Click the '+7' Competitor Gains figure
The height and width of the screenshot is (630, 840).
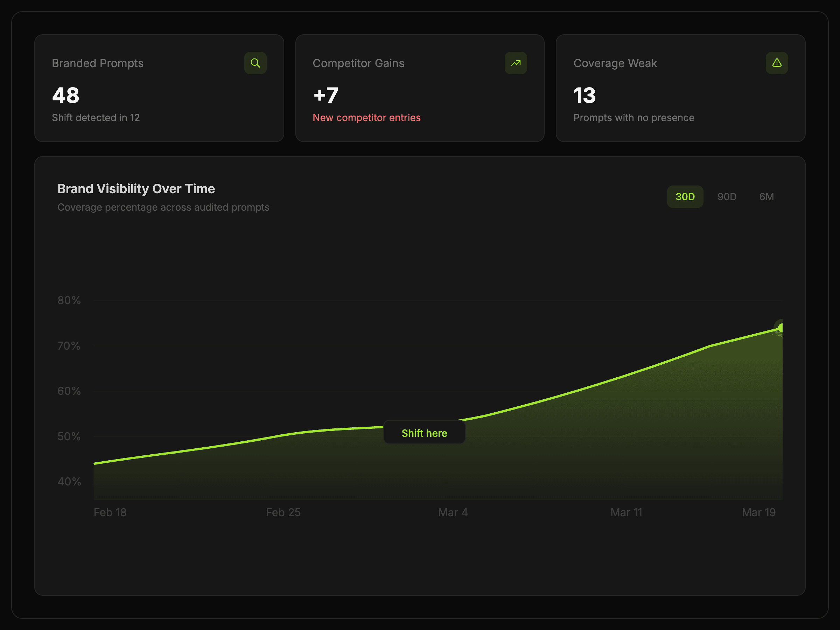(x=325, y=95)
